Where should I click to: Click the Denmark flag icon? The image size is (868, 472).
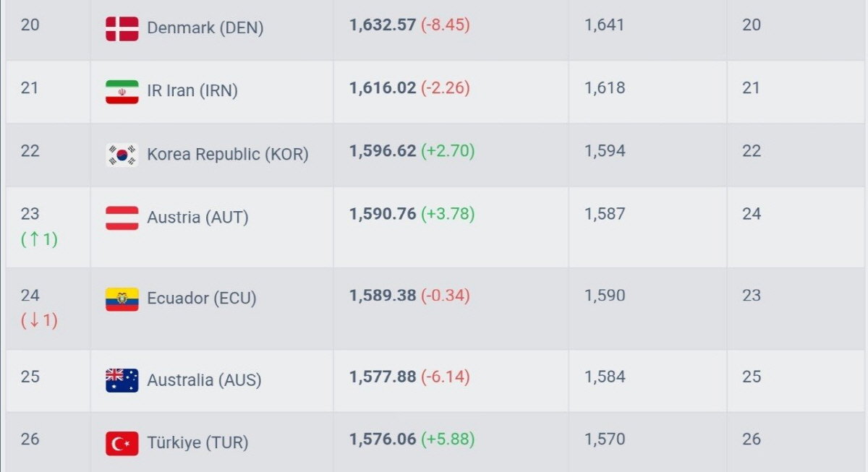point(122,29)
